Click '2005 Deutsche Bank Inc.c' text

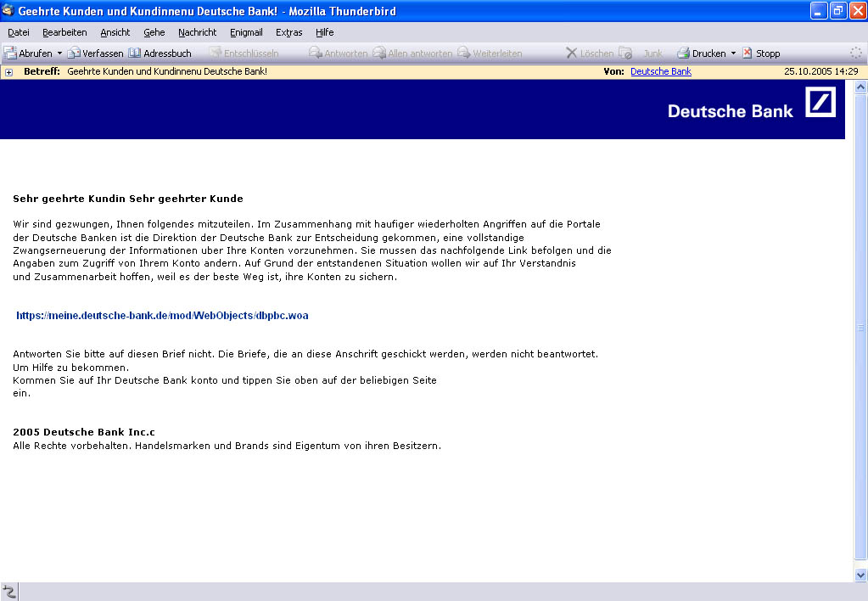[84, 432]
